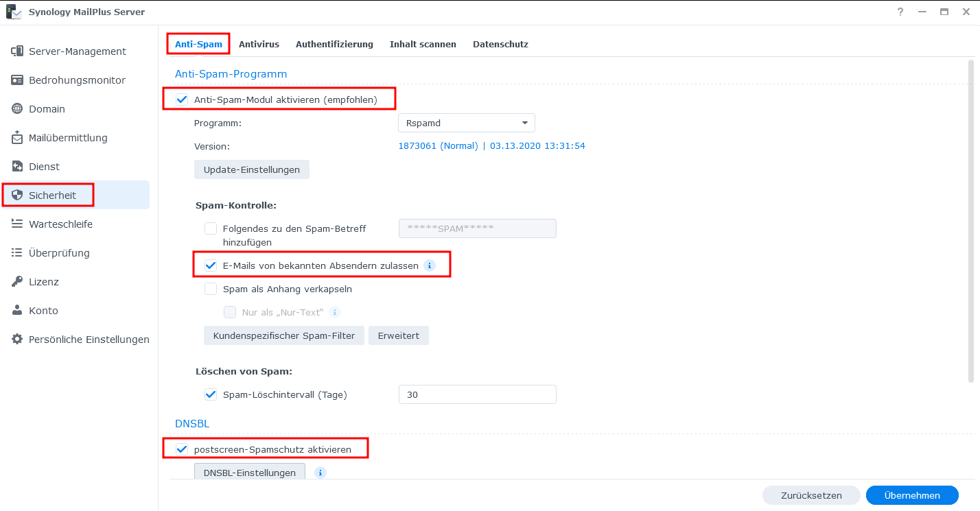The width and height of the screenshot is (980, 511).
Task: Click the help question mark icon
Action: point(900,12)
